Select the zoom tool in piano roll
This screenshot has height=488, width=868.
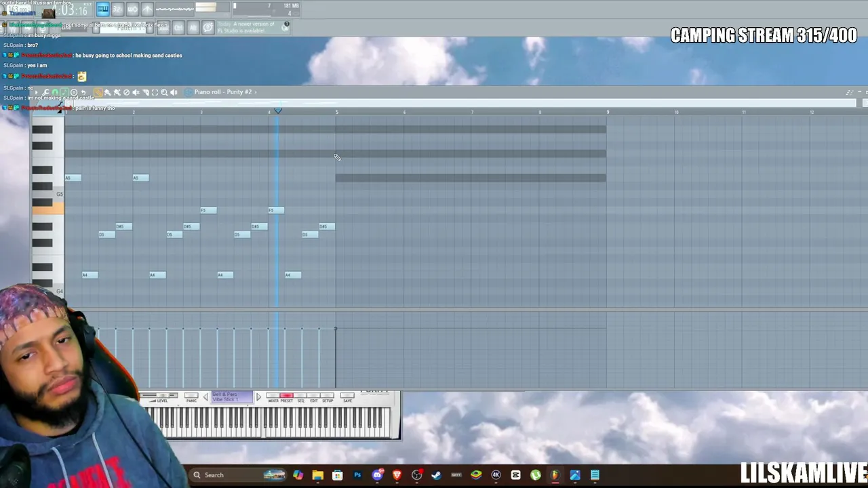pyautogui.click(x=164, y=92)
